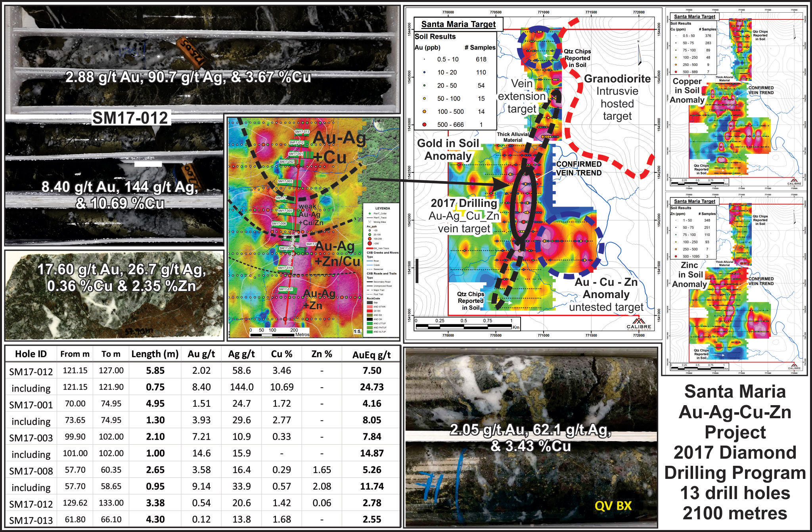Click the yellow 'QV BX' label

[x=613, y=506]
